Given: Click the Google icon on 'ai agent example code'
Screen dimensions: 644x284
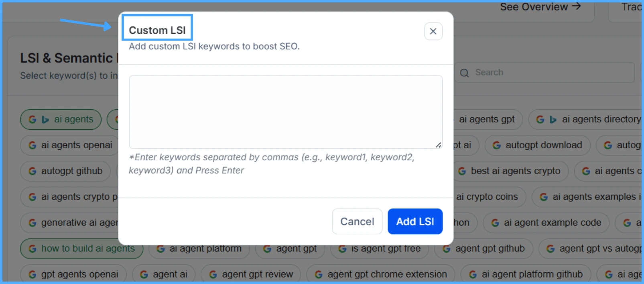Looking at the screenshot, I should tap(495, 223).
